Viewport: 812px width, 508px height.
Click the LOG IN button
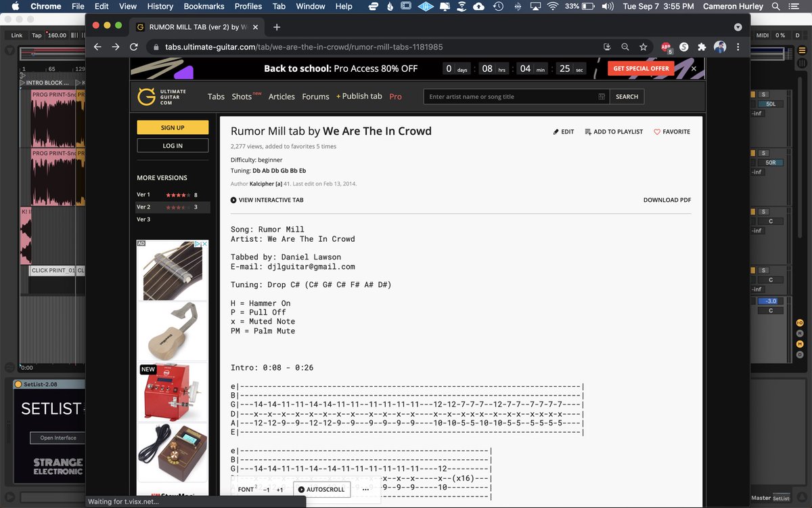pyautogui.click(x=173, y=146)
